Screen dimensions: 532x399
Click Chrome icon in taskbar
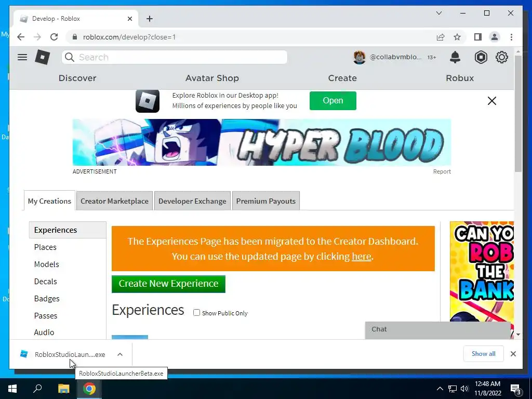pos(89,389)
